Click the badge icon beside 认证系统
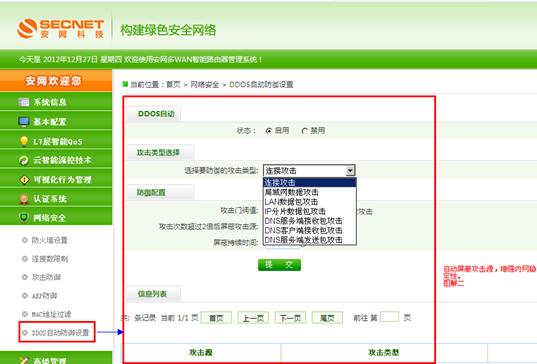 (24, 199)
